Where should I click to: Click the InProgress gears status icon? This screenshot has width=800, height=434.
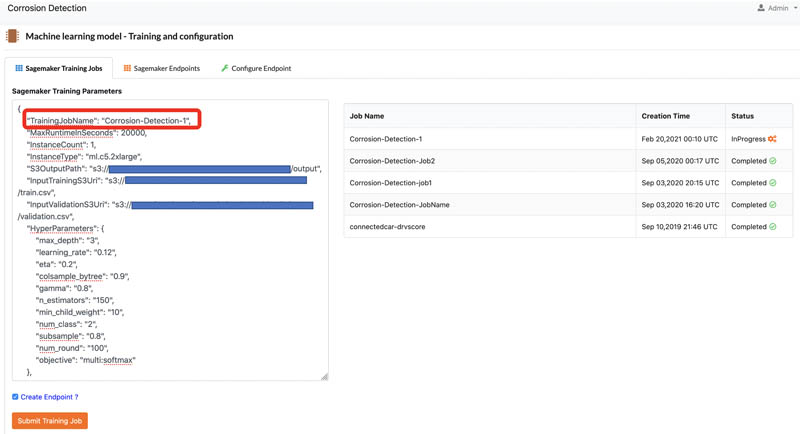(772, 139)
